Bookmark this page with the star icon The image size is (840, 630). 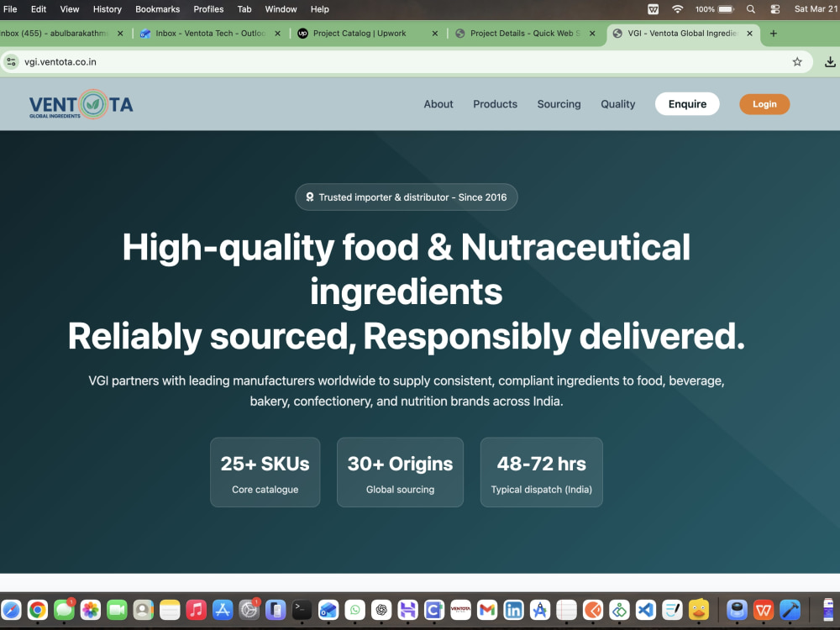coord(797,61)
